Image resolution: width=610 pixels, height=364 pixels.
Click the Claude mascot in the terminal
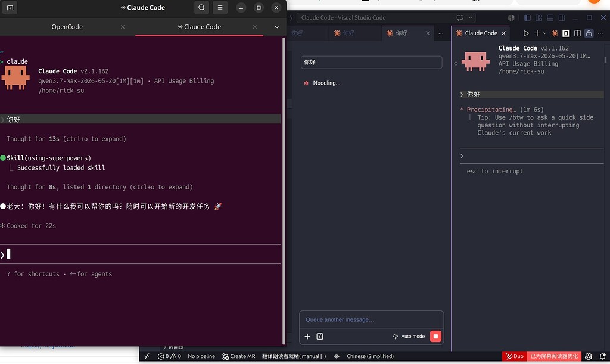click(15, 78)
